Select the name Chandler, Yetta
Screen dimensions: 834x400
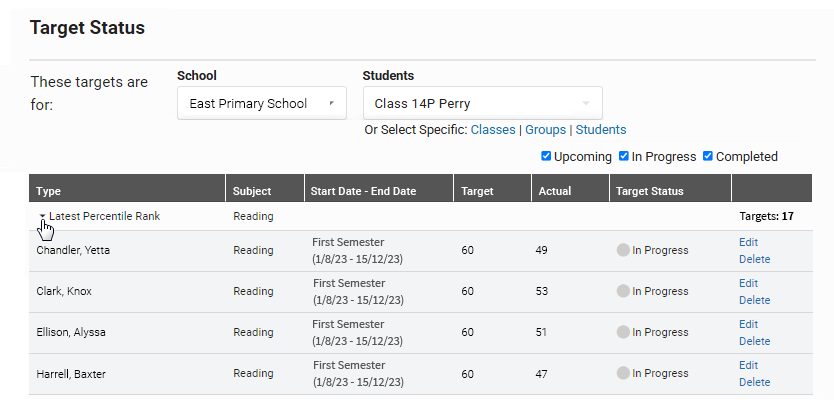pyautogui.click(x=73, y=251)
